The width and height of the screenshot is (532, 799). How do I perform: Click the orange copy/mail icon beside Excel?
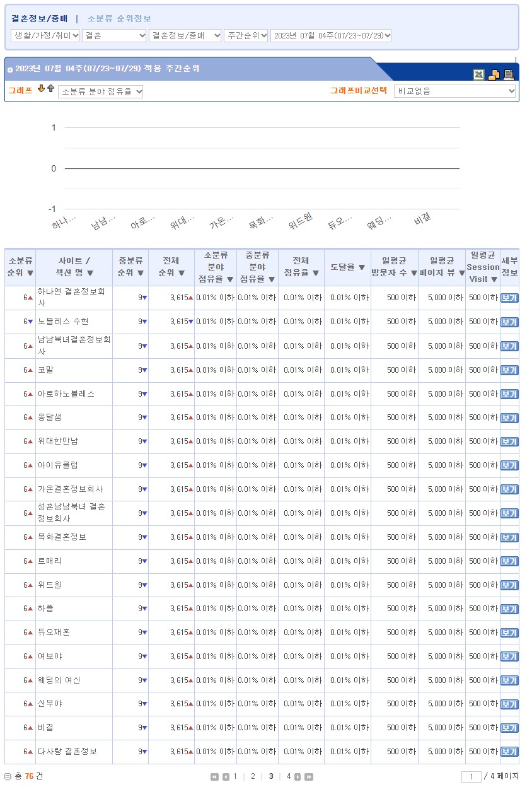click(x=494, y=75)
